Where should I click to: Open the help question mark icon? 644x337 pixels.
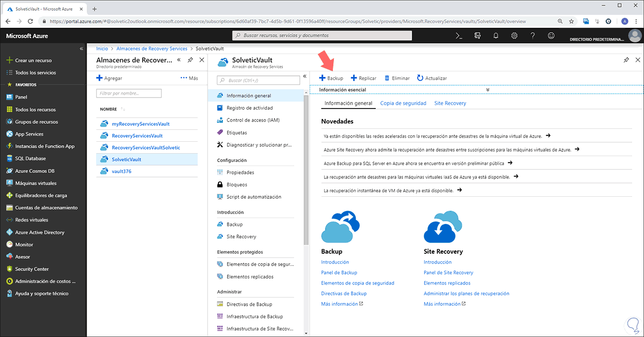pyautogui.click(x=533, y=36)
